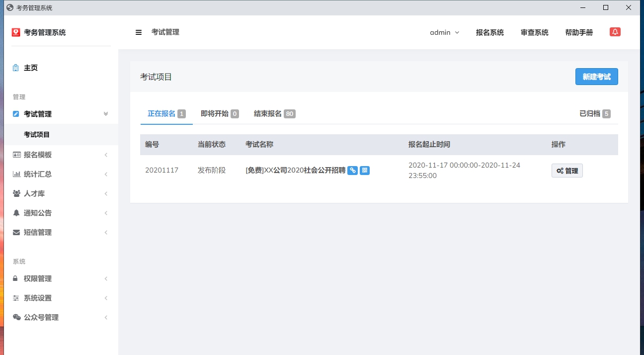Click the 短信管理 envelope icon

[15, 232]
